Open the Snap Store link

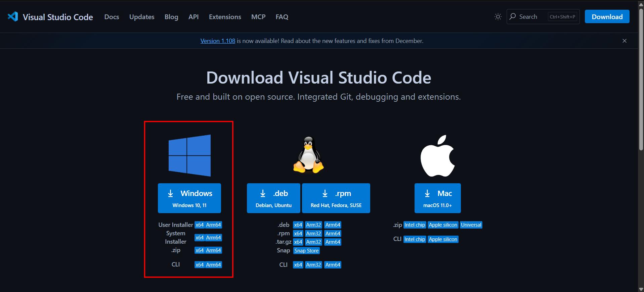(x=306, y=251)
